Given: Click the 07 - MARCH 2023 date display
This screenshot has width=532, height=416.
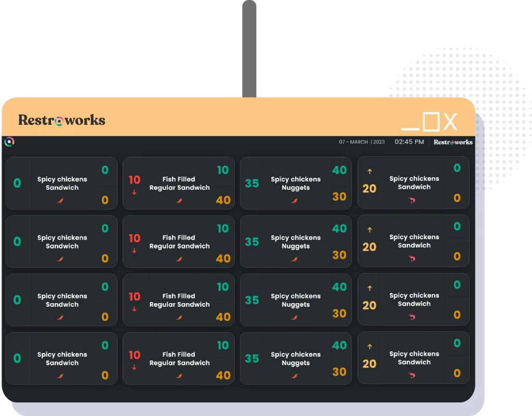Looking at the screenshot, I should point(361,141).
